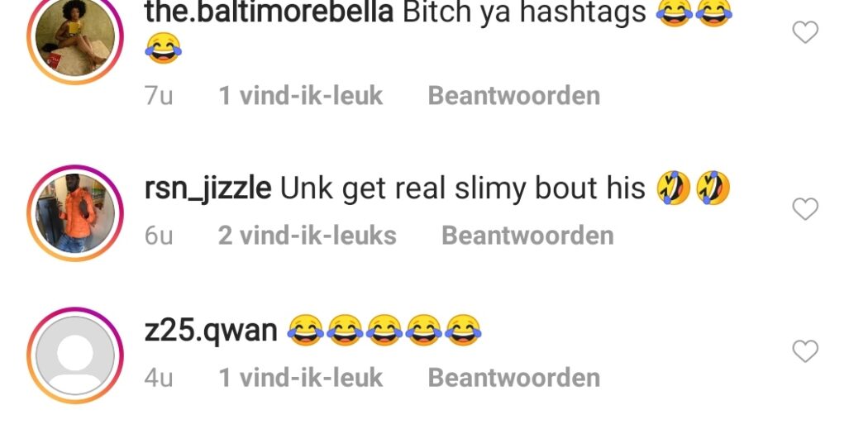This screenshot has width=868, height=434.
Task: Click the 7u timestamp
Action: (159, 96)
